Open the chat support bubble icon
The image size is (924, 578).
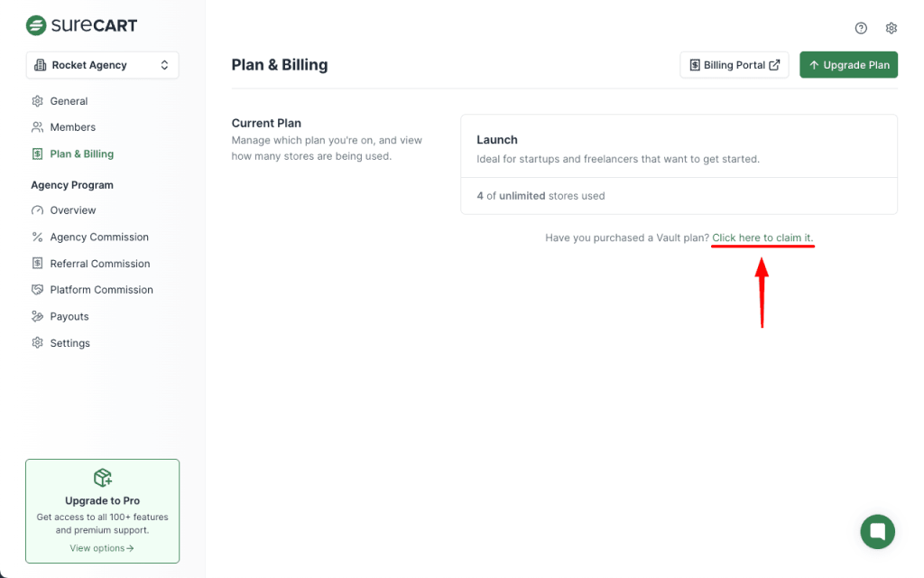click(x=877, y=531)
